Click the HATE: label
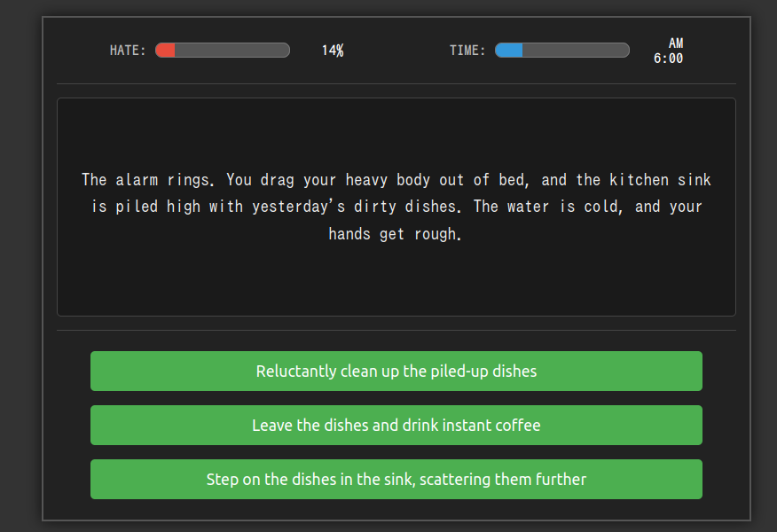 coord(128,51)
